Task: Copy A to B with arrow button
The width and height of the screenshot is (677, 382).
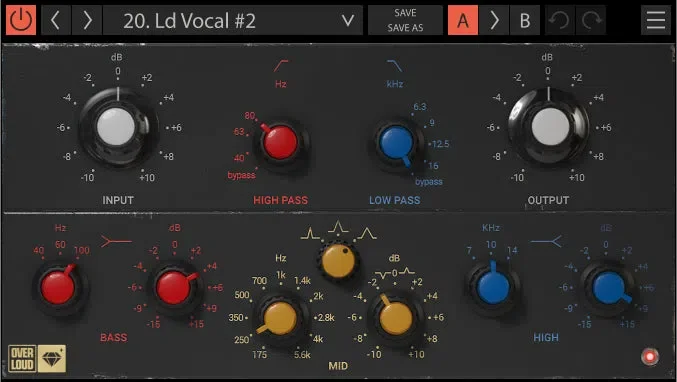Action: pyautogui.click(x=494, y=20)
